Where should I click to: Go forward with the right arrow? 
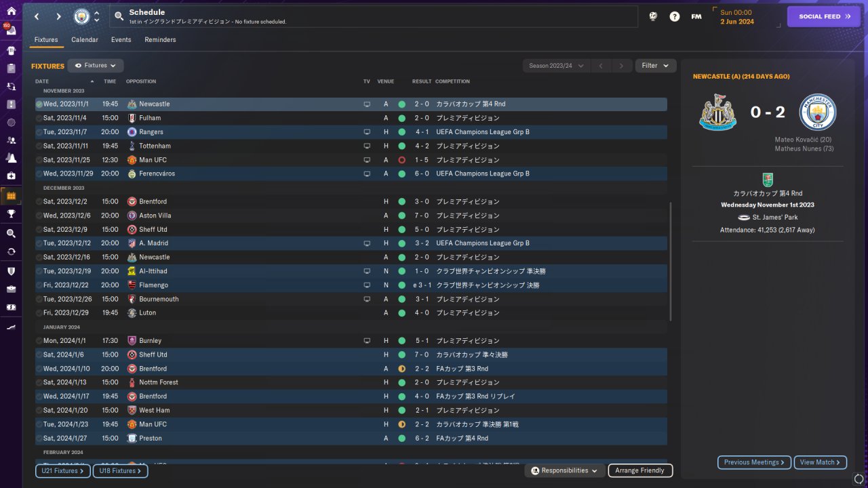[x=58, y=16]
